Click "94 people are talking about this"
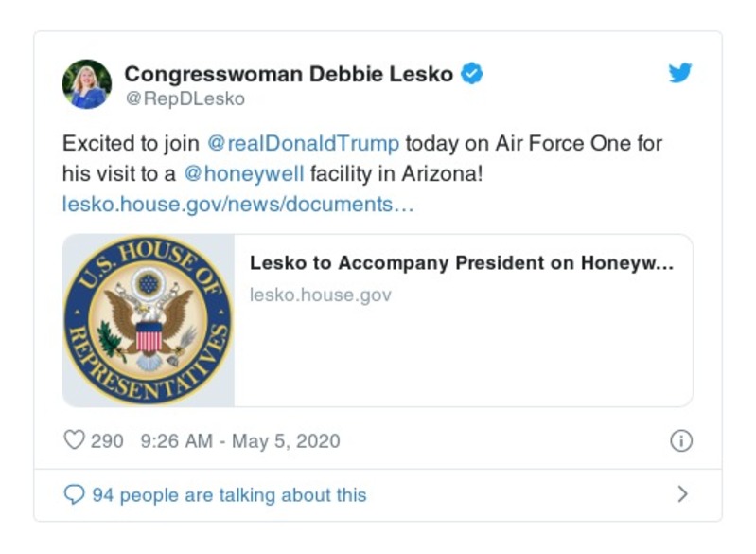756x554 pixels. [229, 494]
